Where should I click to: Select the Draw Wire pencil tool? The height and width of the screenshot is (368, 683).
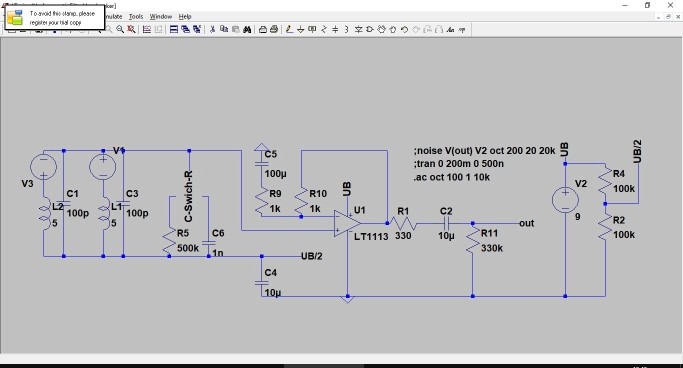pos(289,30)
